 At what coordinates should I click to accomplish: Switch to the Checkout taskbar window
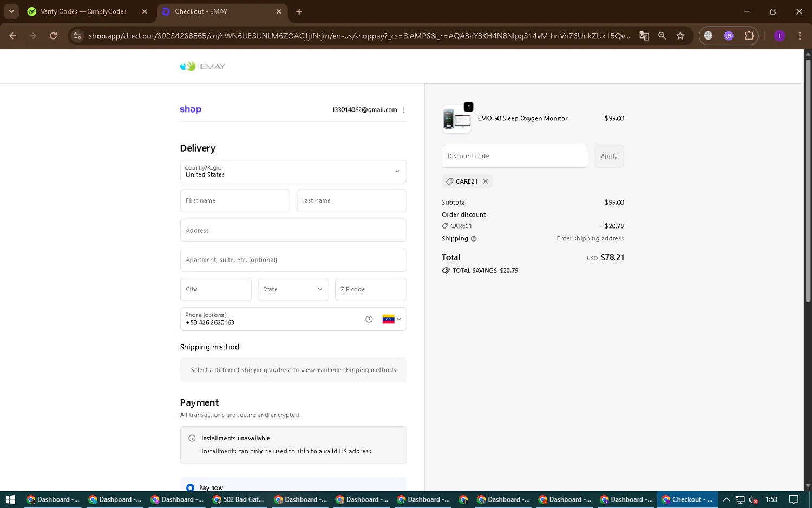coord(687,499)
